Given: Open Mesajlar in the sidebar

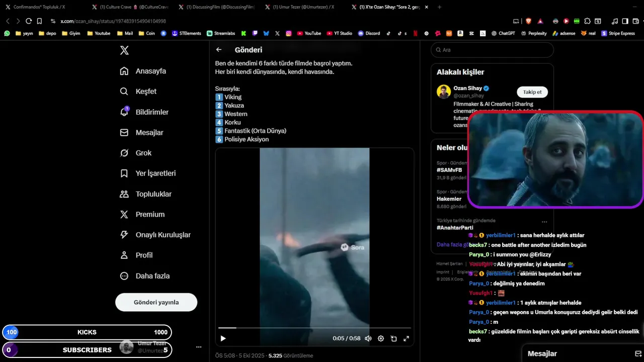Looking at the screenshot, I should click(141, 133).
